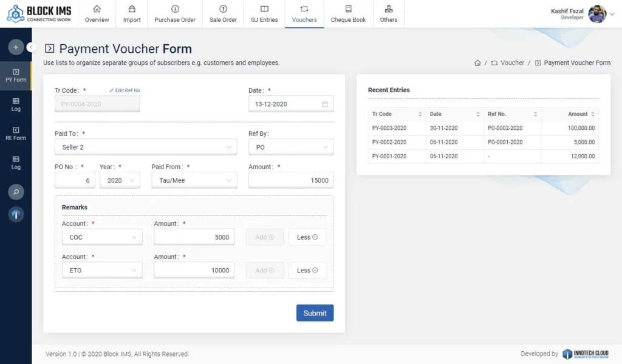Switch to the Cheque Book tab
This screenshot has height=364, width=622.
(x=348, y=14)
